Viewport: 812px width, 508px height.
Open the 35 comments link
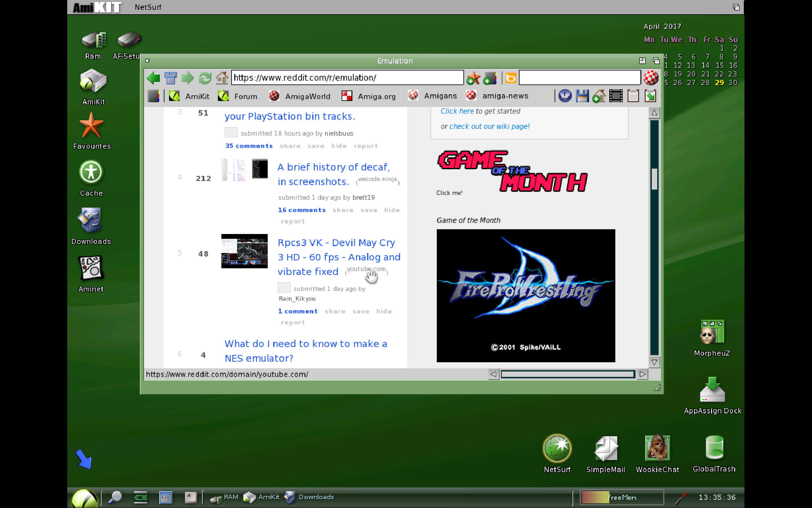[x=249, y=146]
